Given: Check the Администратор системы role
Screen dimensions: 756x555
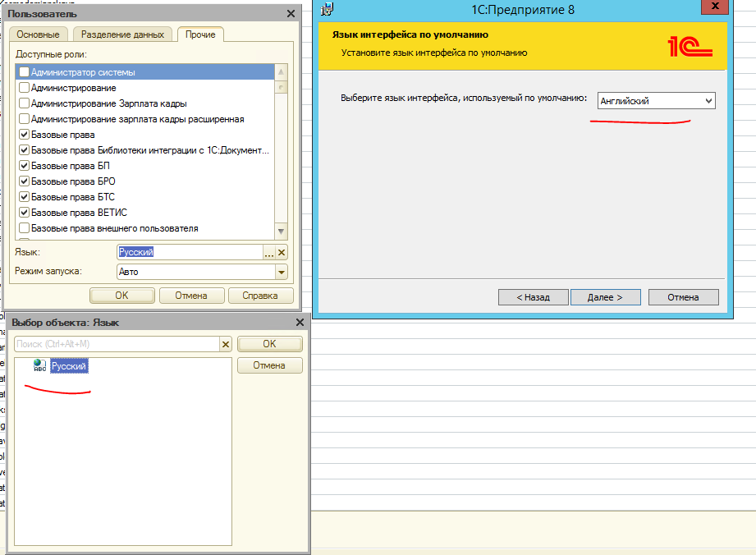Looking at the screenshot, I should tap(24, 72).
